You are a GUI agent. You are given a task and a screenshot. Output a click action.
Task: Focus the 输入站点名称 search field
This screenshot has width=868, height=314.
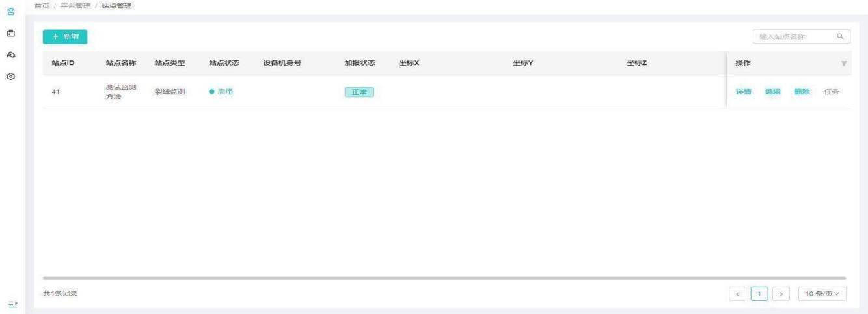pyautogui.click(x=791, y=37)
